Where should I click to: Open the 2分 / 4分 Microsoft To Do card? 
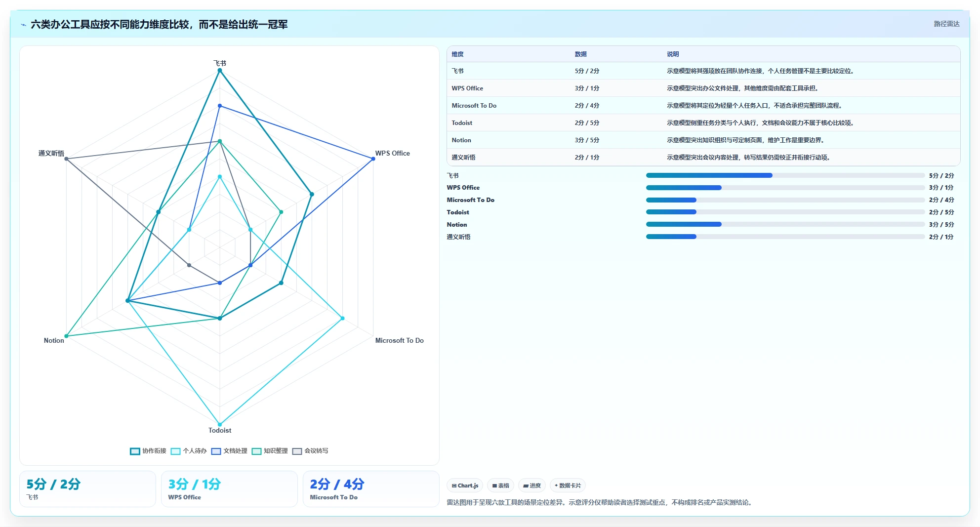(x=371, y=489)
